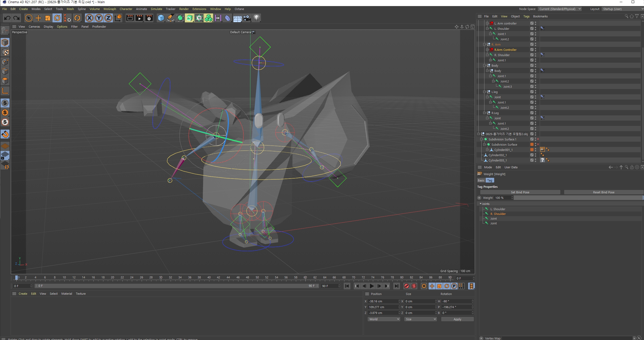Toggle Autokeying button
Viewport: 644px width, 340px height.
pos(414,286)
